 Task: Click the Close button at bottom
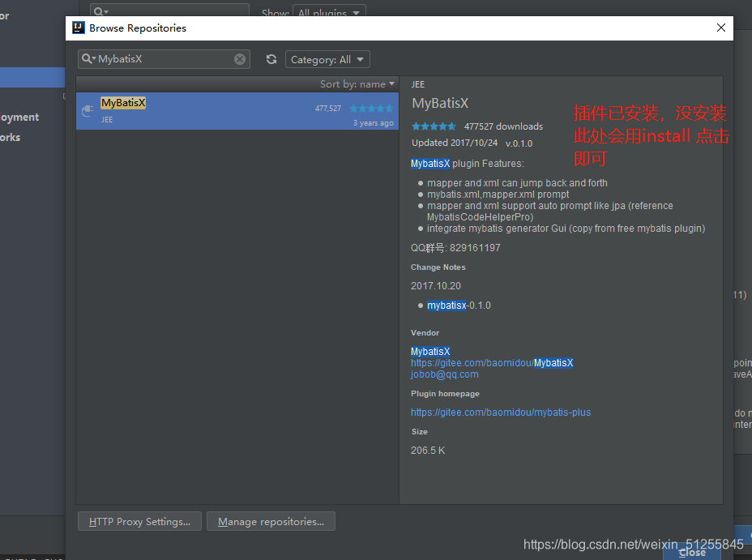coord(692,553)
